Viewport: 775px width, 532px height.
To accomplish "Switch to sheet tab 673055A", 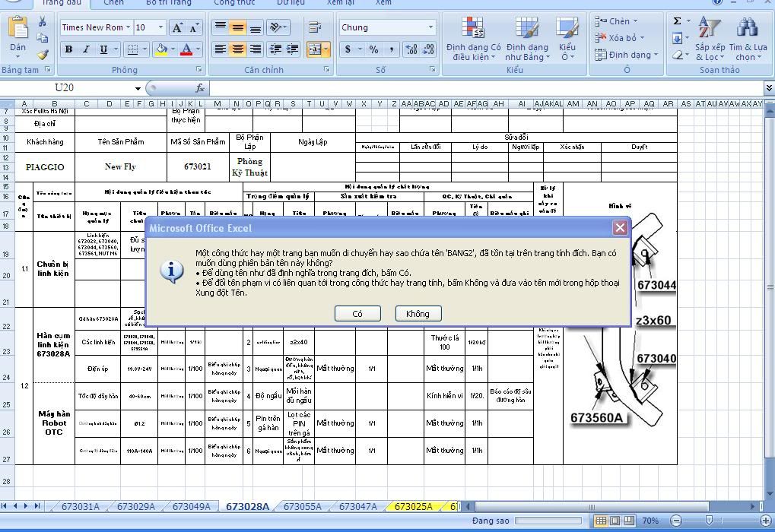I will coord(303,506).
